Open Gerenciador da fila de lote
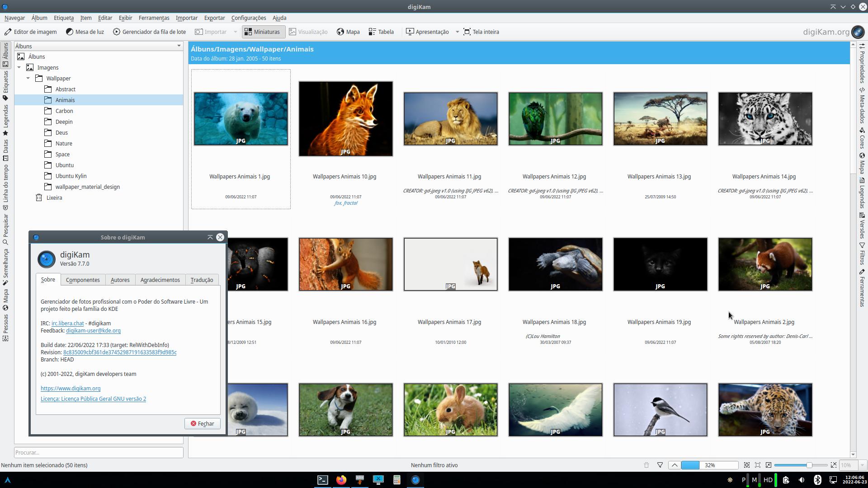Image resolution: width=868 pixels, height=488 pixels. (149, 32)
